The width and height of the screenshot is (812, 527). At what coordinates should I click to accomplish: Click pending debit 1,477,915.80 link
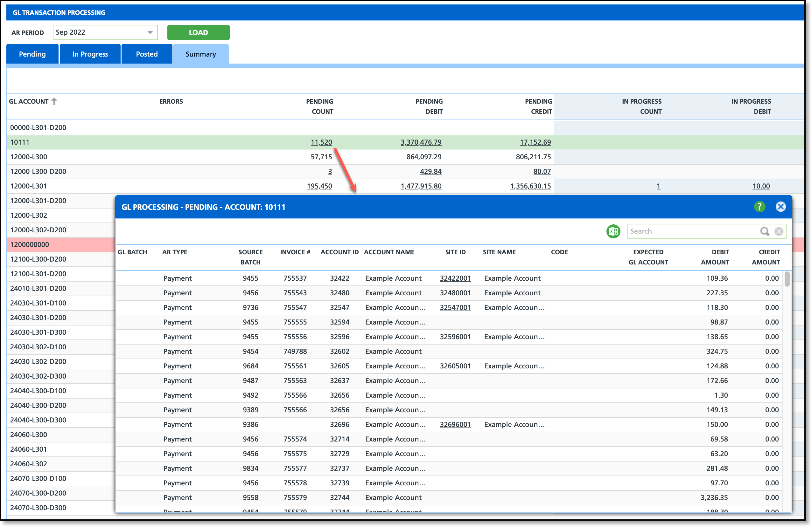pyautogui.click(x=421, y=186)
